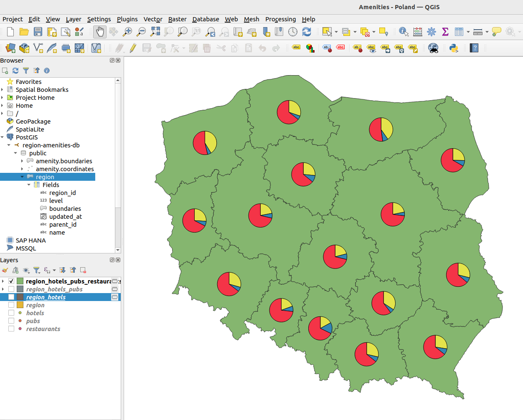Image resolution: width=523 pixels, height=420 pixels.
Task: Save the project with floppy disk icon
Action: 38,32
